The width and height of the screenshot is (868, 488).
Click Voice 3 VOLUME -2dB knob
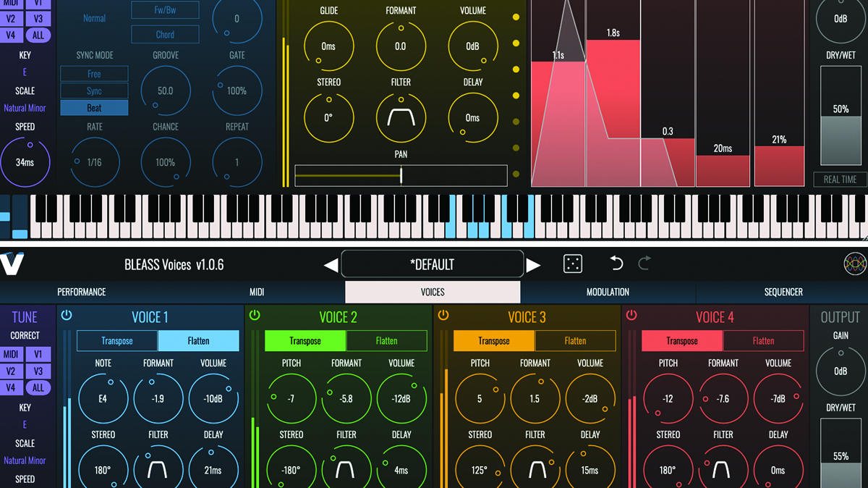(590, 398)
